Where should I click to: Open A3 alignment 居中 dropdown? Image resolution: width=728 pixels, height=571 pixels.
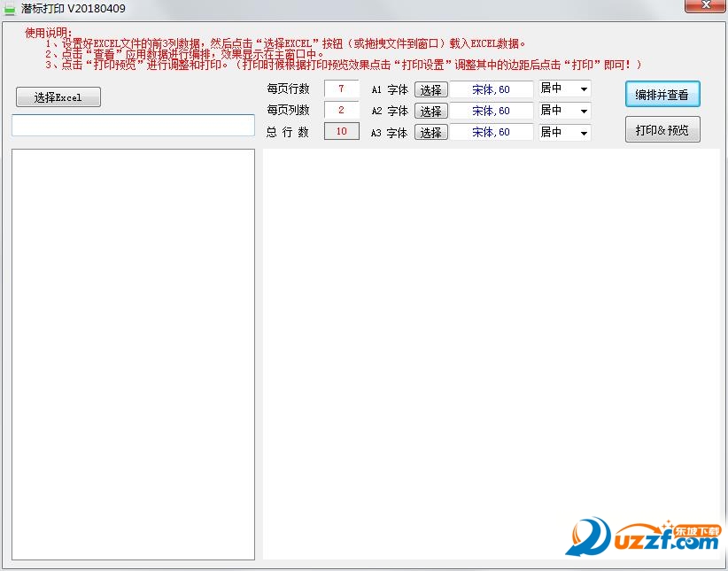pos(564,133)
